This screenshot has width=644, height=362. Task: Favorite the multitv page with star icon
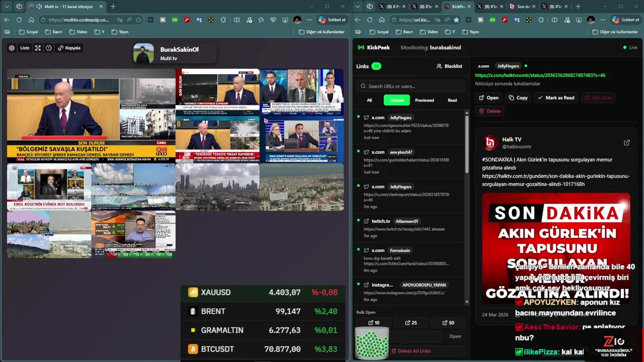(x=138, y=20)
